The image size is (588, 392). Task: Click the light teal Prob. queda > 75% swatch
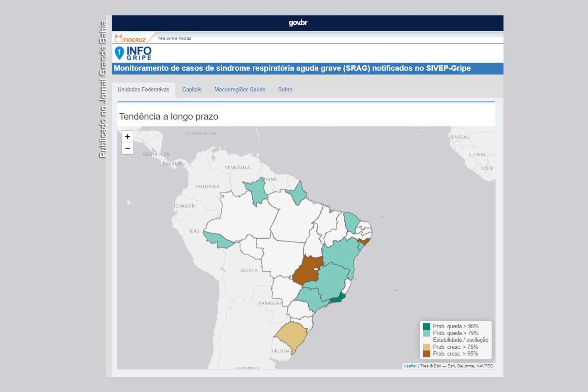[426, 333]
